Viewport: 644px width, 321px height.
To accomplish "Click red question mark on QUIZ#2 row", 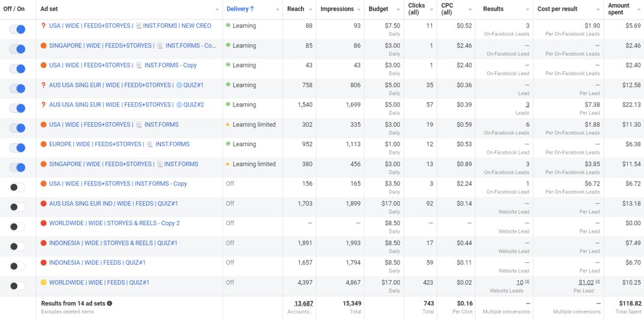I will (x=43, y=105).
